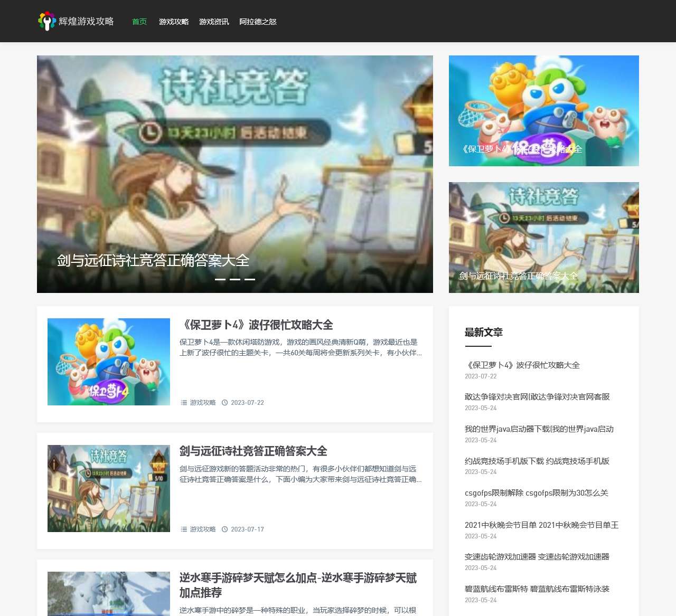Open article 《保卫萝卜4》波仔很忙攻略大全
Viewport: 676px width, 616px height.
(x=259, y=325)
